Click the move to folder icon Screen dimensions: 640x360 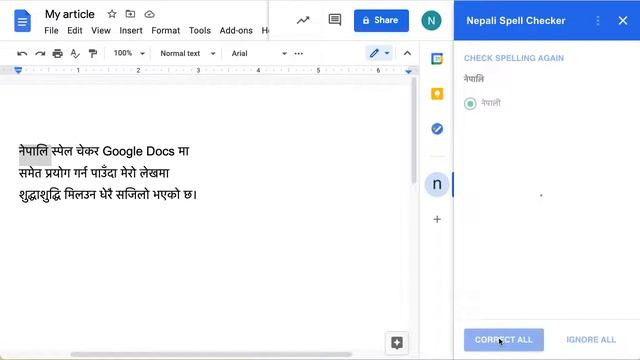click(x=130, y=14)
